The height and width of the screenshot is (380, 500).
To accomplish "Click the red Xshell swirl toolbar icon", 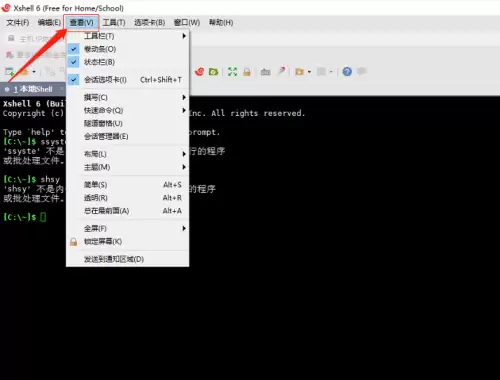I will point(199,71).
